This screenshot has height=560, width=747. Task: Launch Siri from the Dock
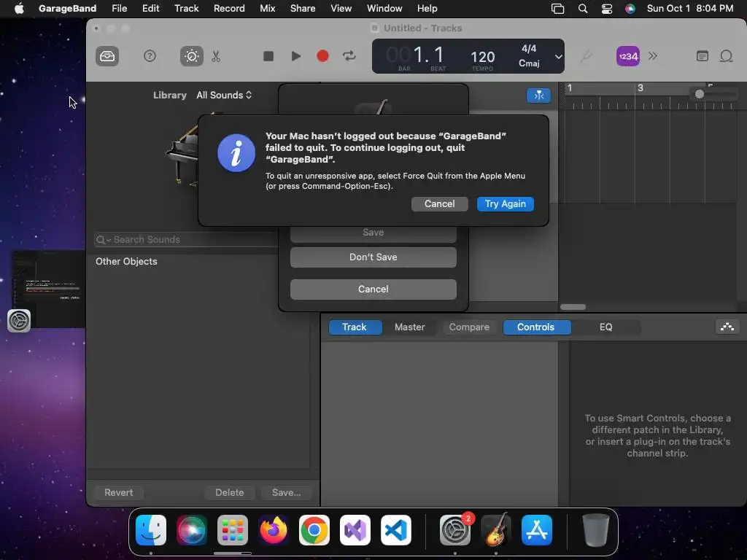pyautogui.click(x=192, y=530)
